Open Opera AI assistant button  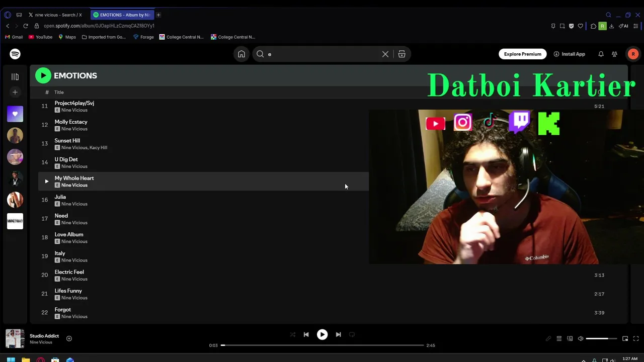(624, 26)
